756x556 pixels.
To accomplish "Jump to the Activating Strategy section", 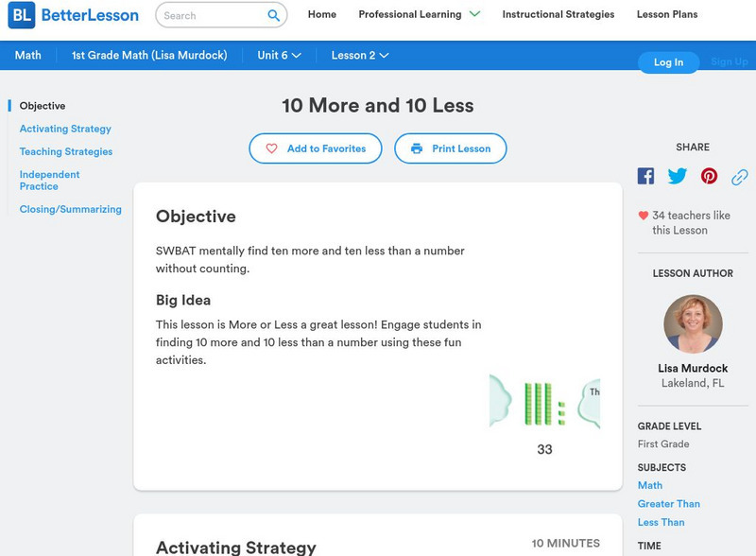I will coord(65,129).
